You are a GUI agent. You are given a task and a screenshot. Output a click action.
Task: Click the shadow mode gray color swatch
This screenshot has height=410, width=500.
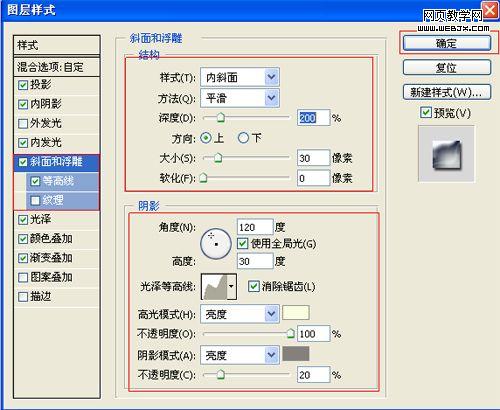[x=296, y=354]
